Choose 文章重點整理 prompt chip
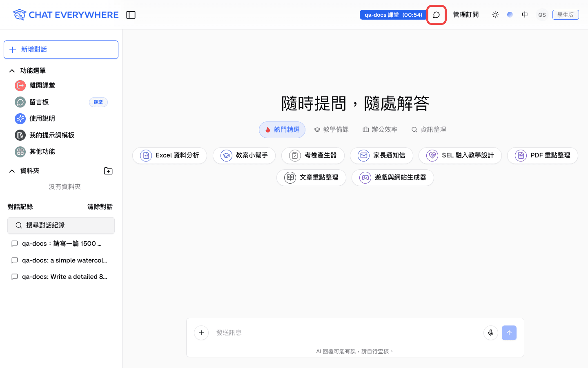Viewport: 588px width, 368px height. click(311, 177)
